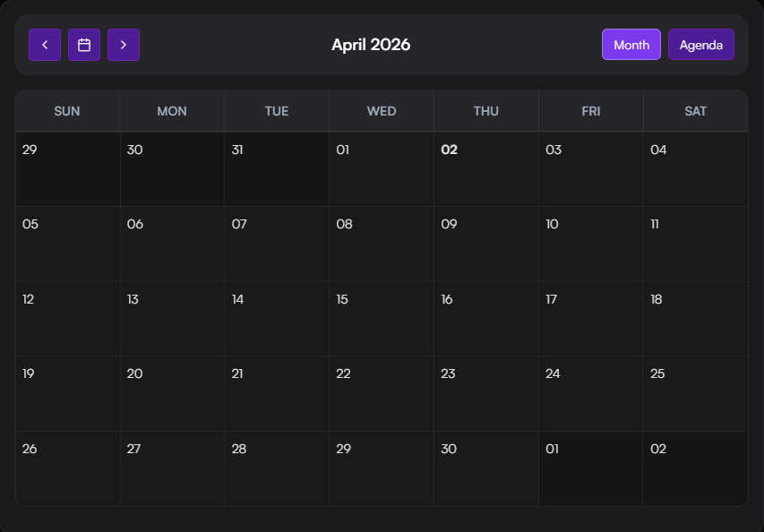Switch to the Agenda view

700,44
